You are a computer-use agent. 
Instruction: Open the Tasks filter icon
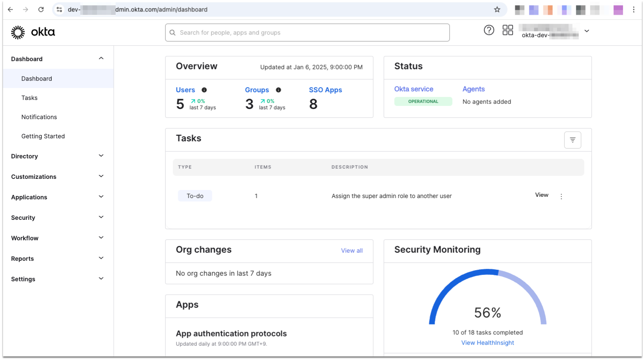(x=572, y=140)
